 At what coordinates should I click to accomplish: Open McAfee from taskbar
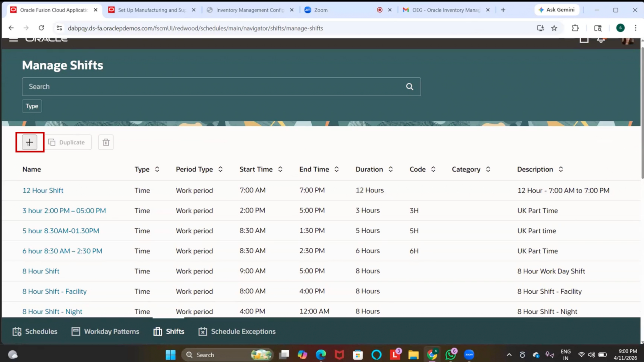(x=339, y=355)
